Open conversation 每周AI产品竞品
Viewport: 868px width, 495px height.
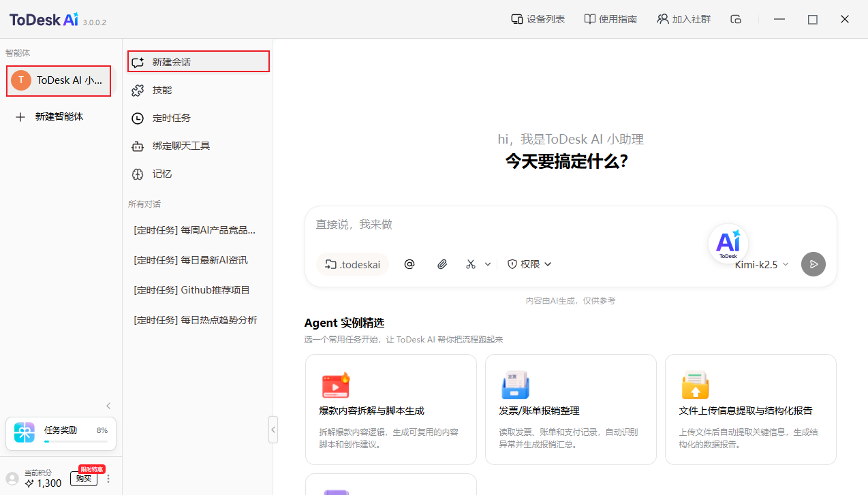[x=195, y=230]
